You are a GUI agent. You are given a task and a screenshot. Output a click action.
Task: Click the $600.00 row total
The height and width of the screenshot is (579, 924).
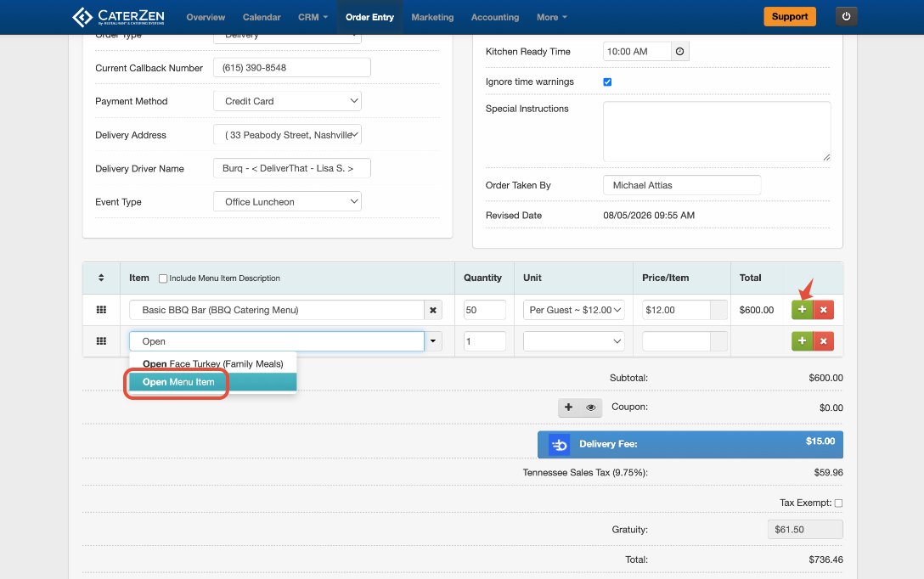757,310
